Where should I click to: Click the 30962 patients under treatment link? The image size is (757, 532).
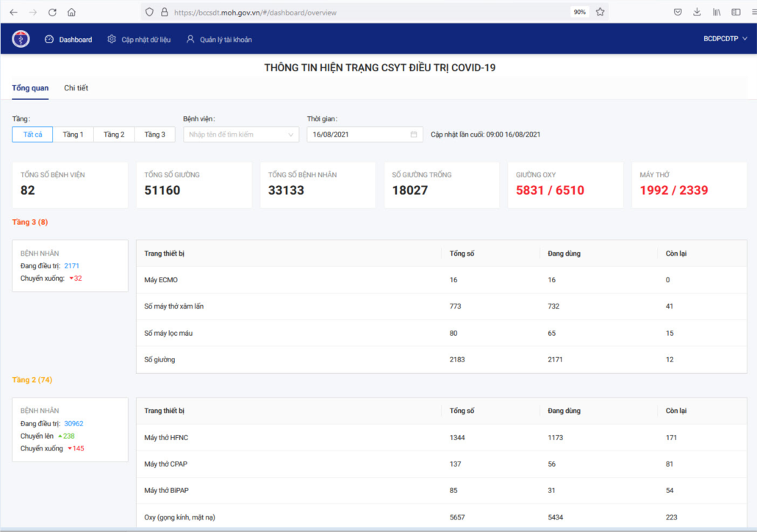point(74,424)
